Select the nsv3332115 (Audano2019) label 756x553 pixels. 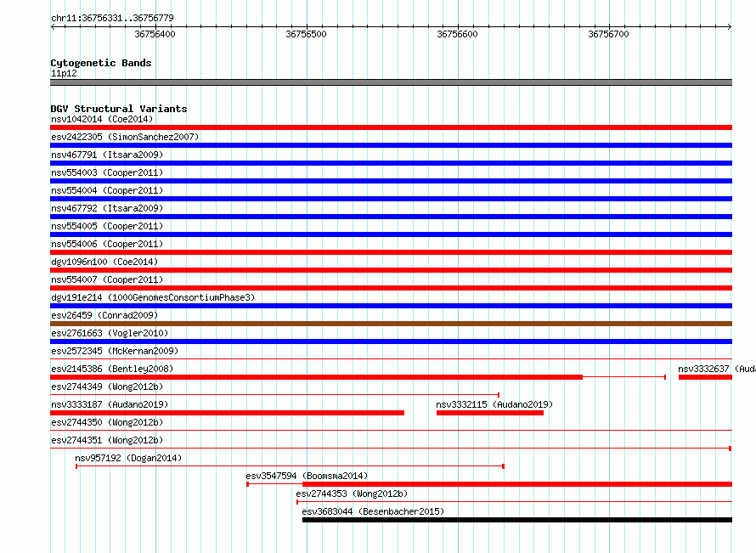pos(494,404)
